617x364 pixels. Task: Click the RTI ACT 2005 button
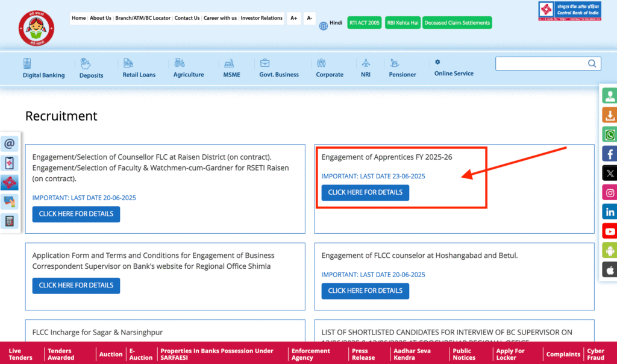pyautogui.click(x=365, y=23)
